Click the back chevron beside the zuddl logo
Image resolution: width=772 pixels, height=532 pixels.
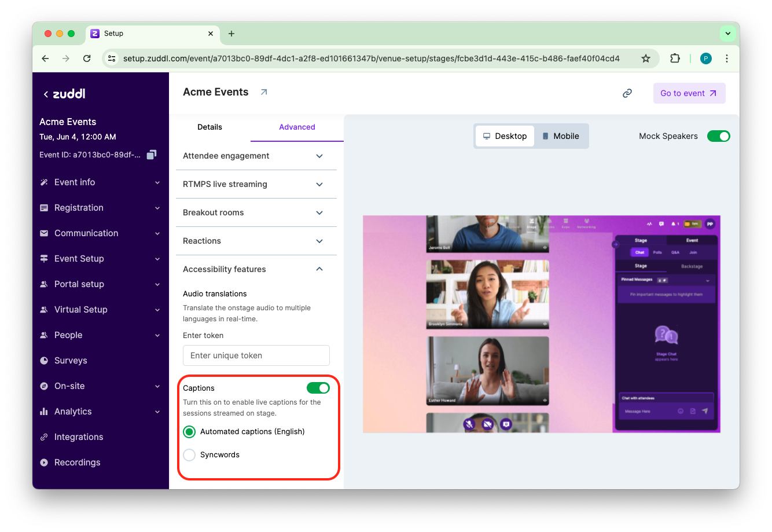(x=46, y=94)
